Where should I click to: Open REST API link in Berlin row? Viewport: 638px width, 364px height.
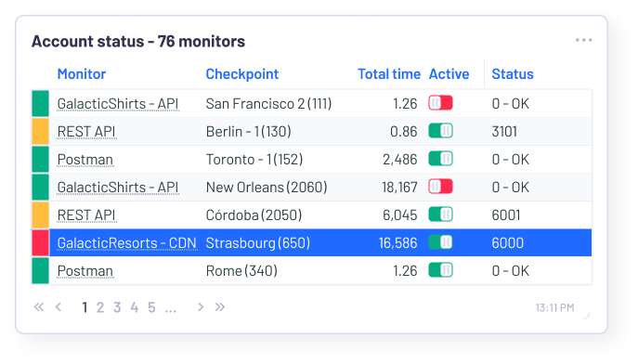pyautogui.click(x=86, y=131)
